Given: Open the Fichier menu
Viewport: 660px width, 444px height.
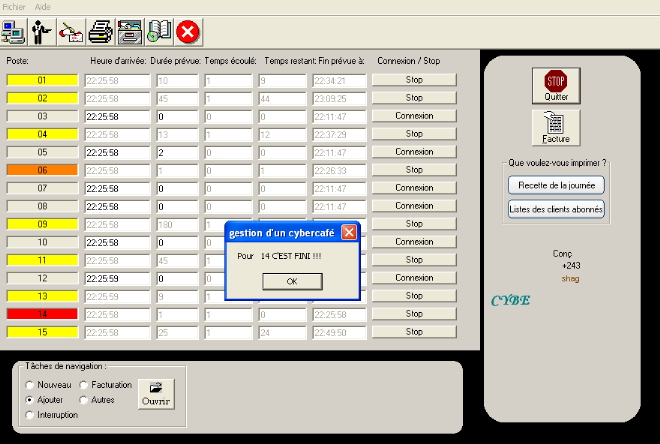Looking at the screenshot, I should pos(14,6).
